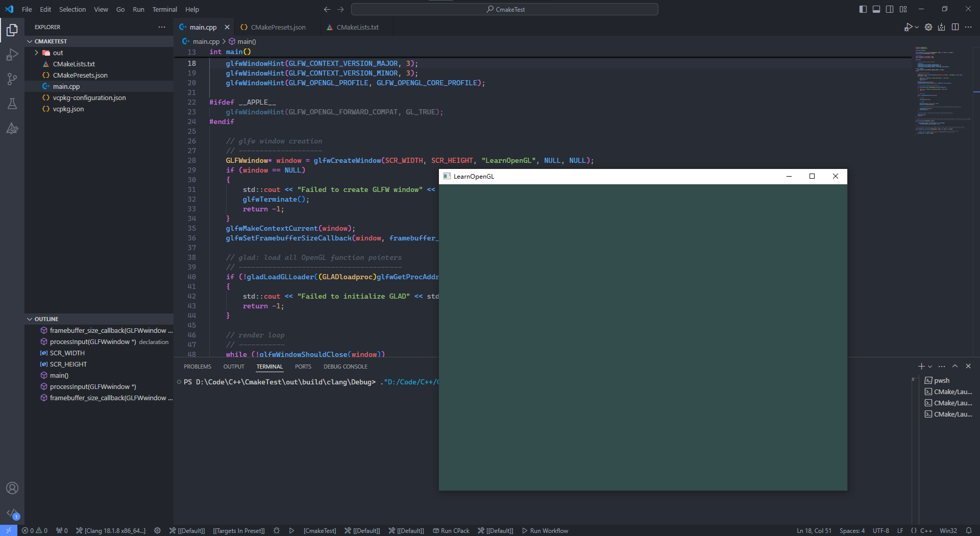Open the Terminal menu
This screenshot has height=536, width=980.
164,9
